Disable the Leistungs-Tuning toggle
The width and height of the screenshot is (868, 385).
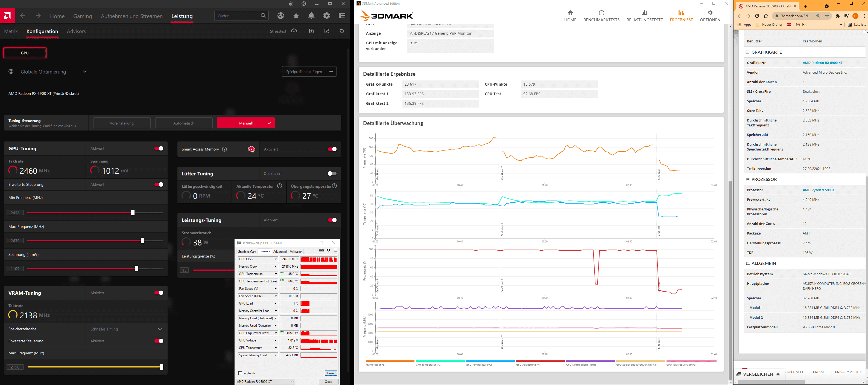(x=332, y=220)
